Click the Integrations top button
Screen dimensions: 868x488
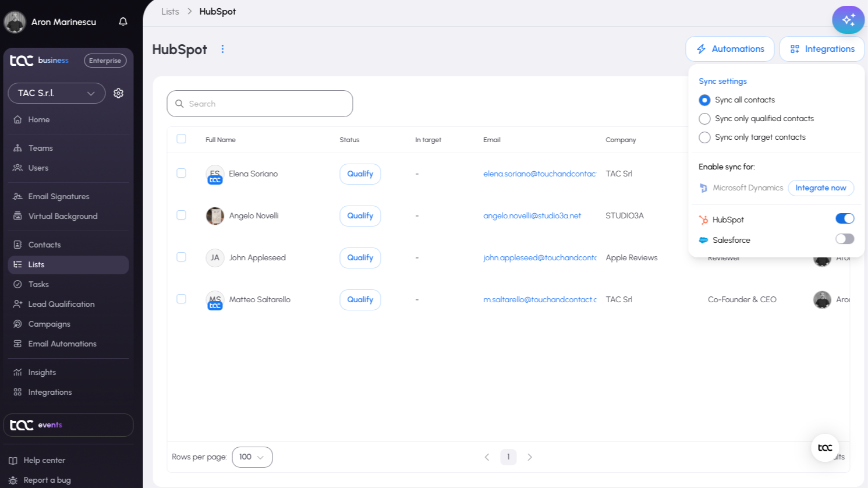pos(822,49)
